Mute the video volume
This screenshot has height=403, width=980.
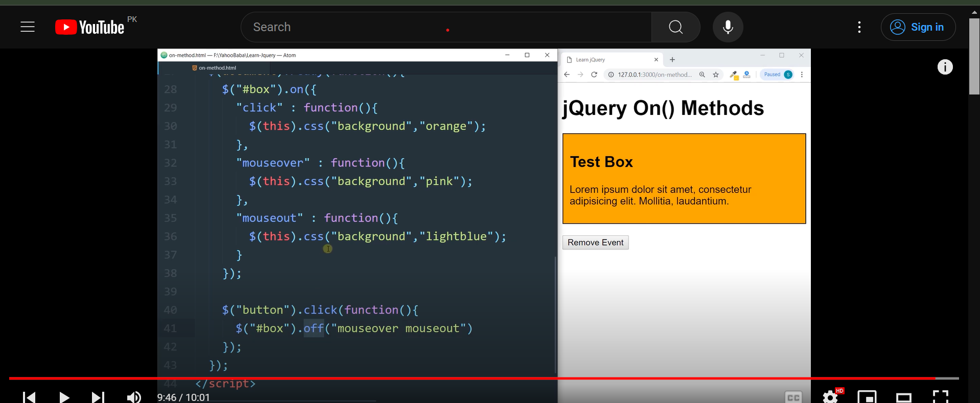[134, 397]
